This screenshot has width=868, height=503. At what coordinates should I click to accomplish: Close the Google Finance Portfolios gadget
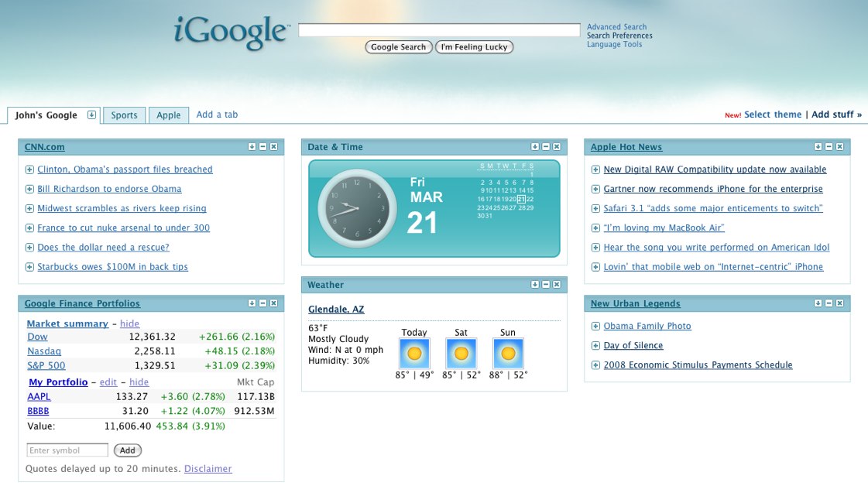click(273, 303)
